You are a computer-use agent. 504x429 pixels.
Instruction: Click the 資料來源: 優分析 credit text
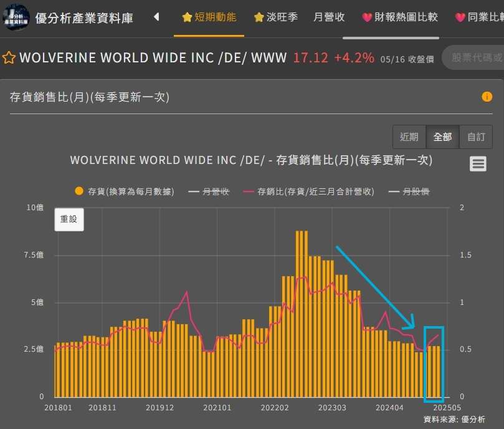(454, 420)
